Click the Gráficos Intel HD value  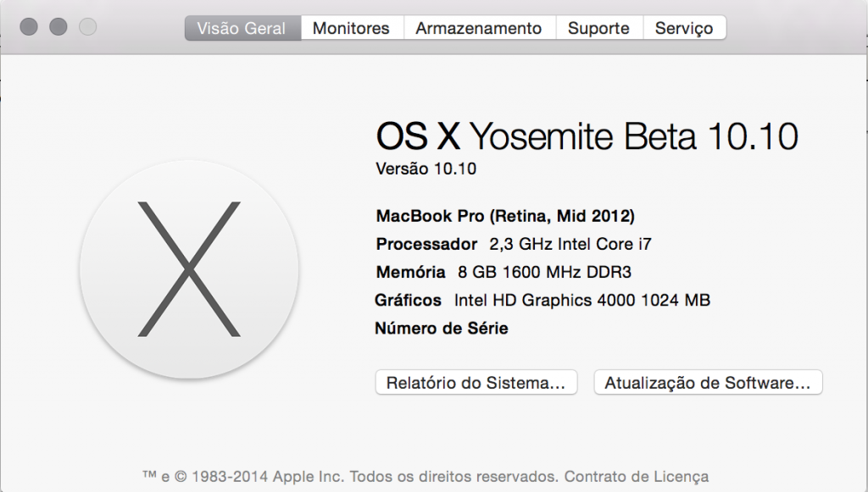tap(581, 300)
